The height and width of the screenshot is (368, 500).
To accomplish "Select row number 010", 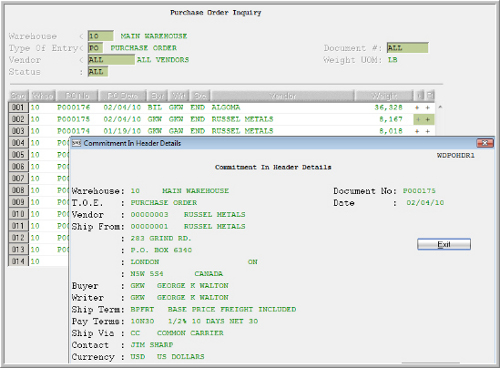I will (x=18, y=214).
